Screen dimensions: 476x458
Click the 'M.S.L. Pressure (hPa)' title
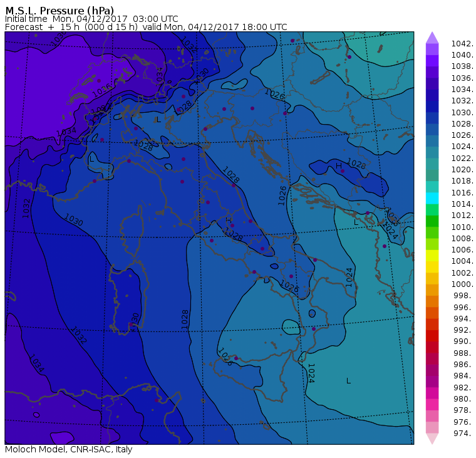point(59,11)
